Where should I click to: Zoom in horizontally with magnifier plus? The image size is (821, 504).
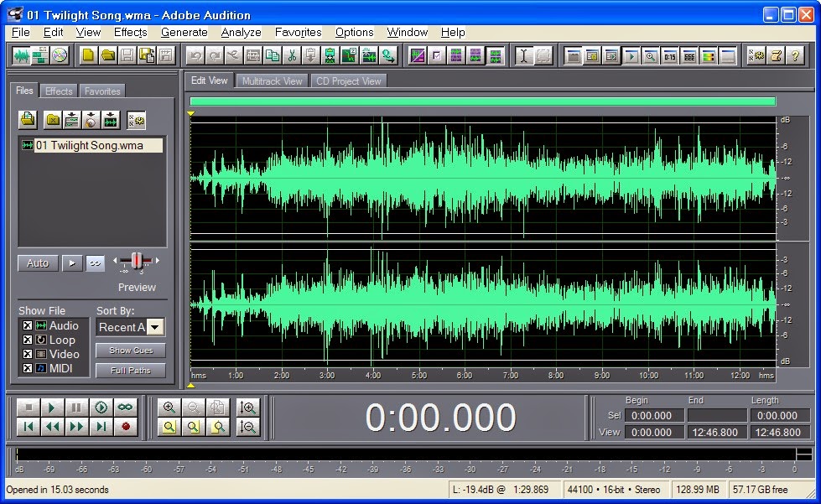(x=169, y=408)
